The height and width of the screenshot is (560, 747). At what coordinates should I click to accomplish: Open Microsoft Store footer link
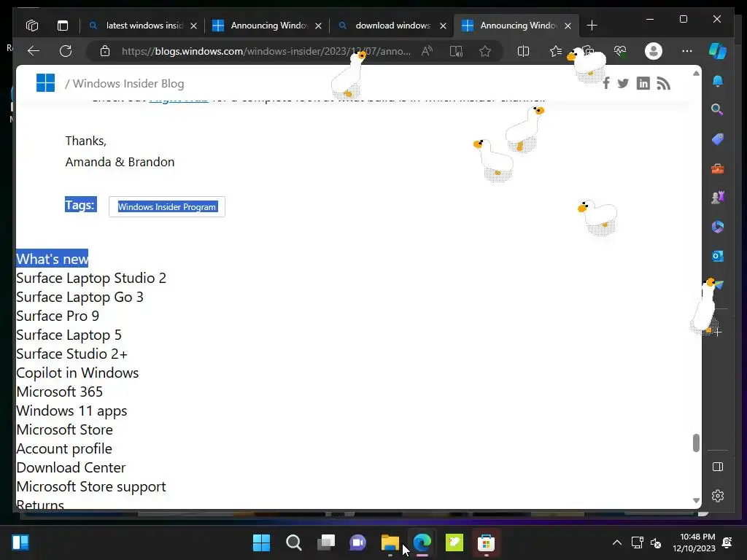64,429
